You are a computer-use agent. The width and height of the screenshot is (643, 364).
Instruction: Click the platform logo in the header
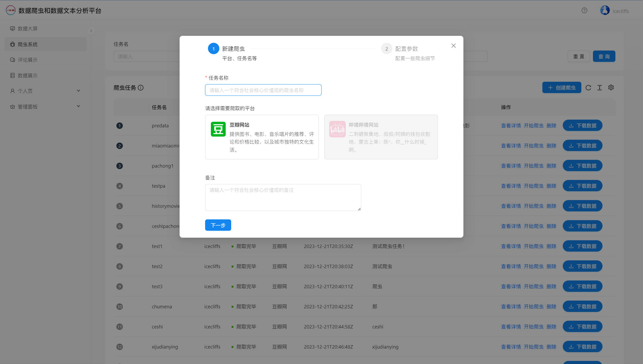(x=11, y=10)
